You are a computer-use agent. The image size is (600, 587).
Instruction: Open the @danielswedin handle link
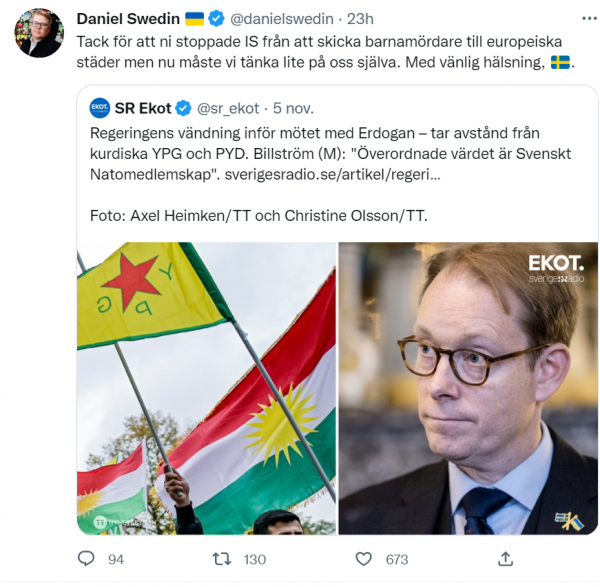[x=282, y=19]
